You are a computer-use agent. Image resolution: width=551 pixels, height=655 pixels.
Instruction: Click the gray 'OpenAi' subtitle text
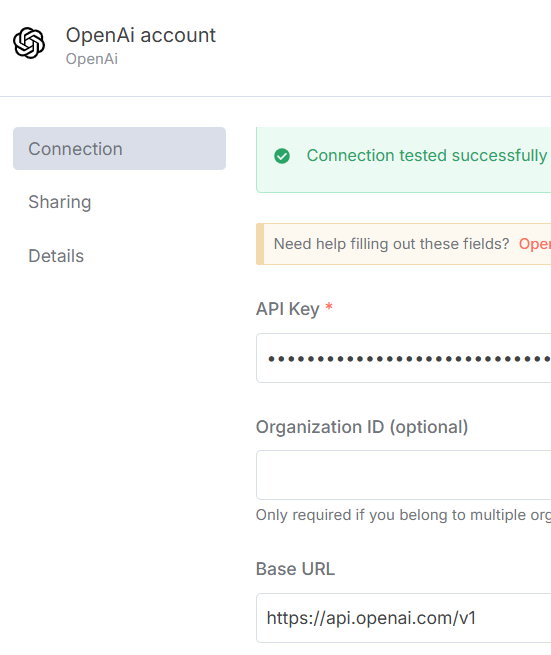pos(92,59)
